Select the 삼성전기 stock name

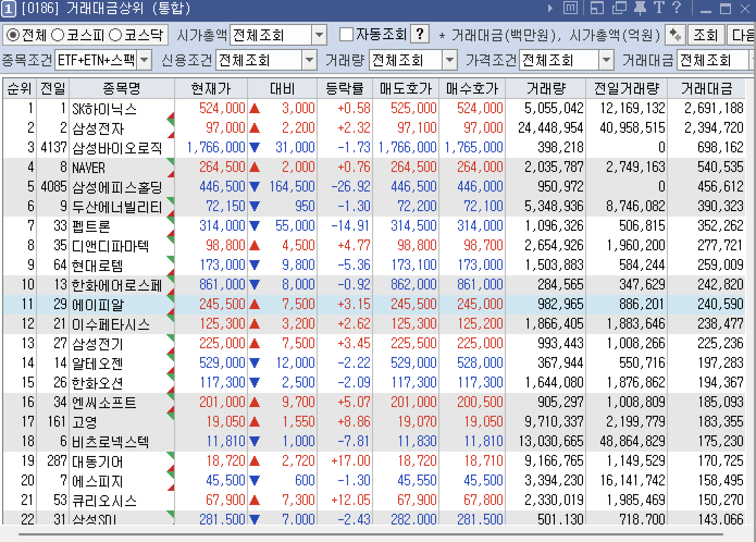point(98,344)
